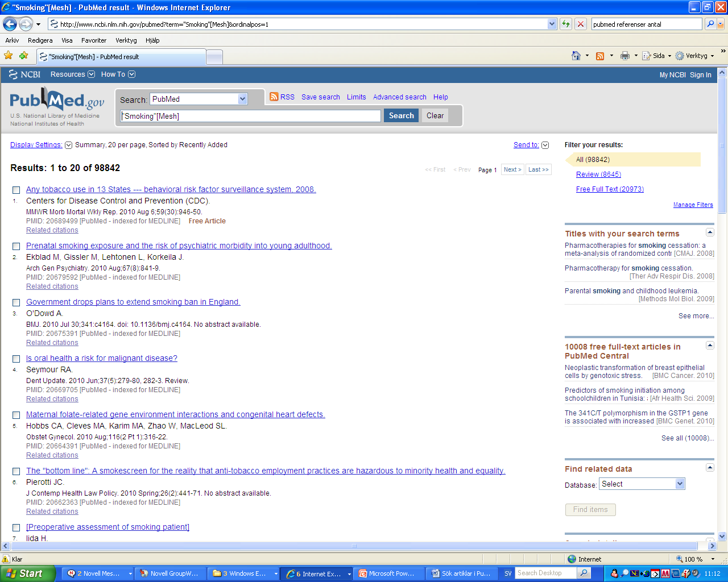Click the Review (8645) filter link
This screenshot has width=728, height=582.
pos(598,174)
